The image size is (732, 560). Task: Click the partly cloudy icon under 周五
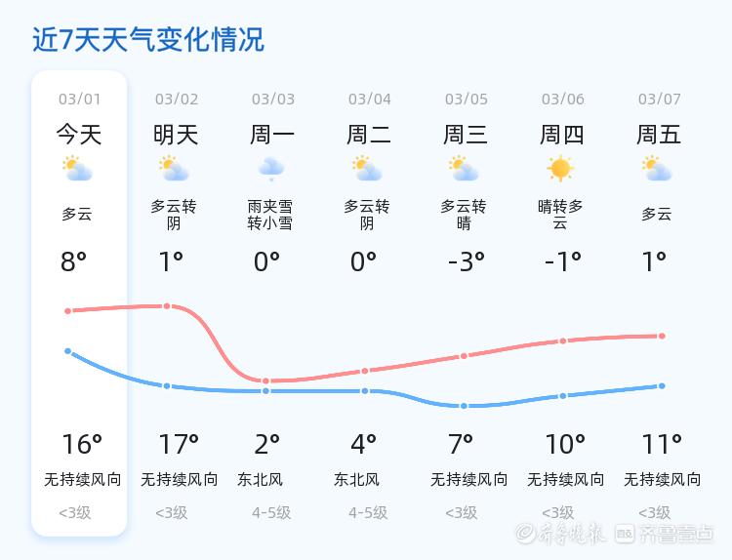657,169
